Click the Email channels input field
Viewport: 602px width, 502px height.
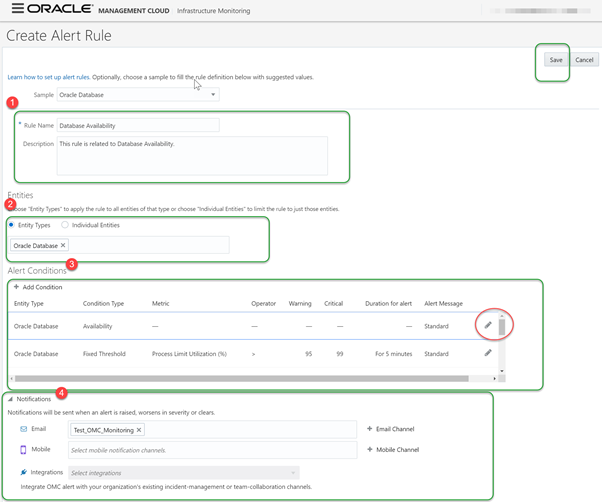pyautogui.click(x=213, y=429)
